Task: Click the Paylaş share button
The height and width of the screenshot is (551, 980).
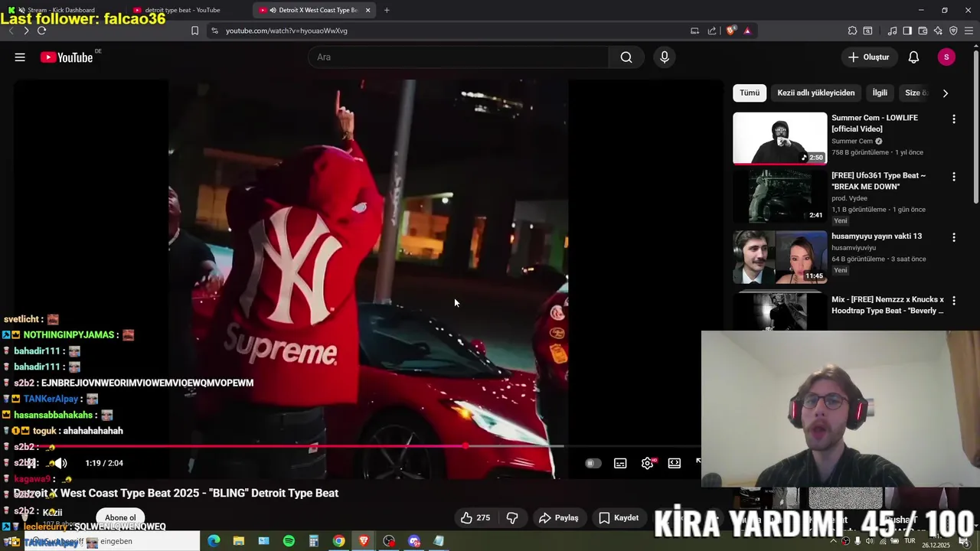Action: coord(558,518)
